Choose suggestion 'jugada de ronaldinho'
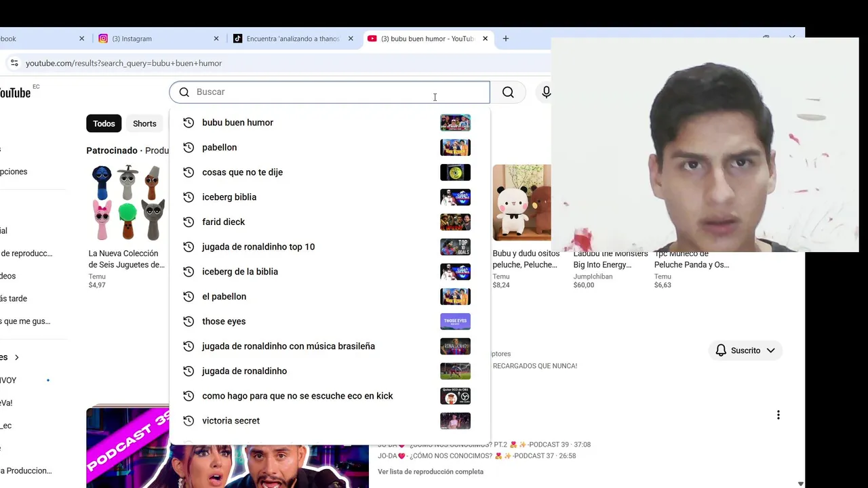The image size is (868, 488). [330, 371]
